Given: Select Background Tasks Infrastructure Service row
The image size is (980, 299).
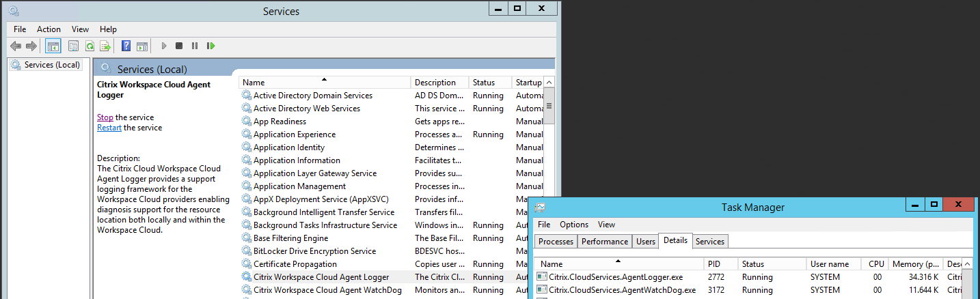Looking at the screenshot, I should 384,225.
